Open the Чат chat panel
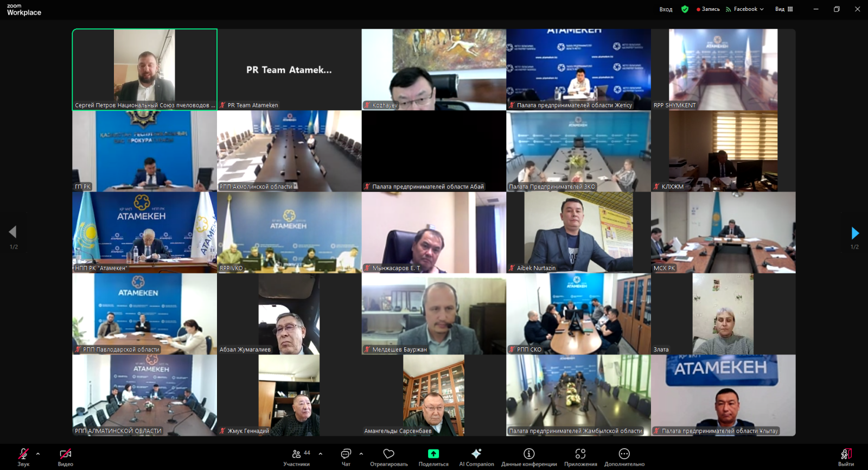 click(x=346, y=456)
